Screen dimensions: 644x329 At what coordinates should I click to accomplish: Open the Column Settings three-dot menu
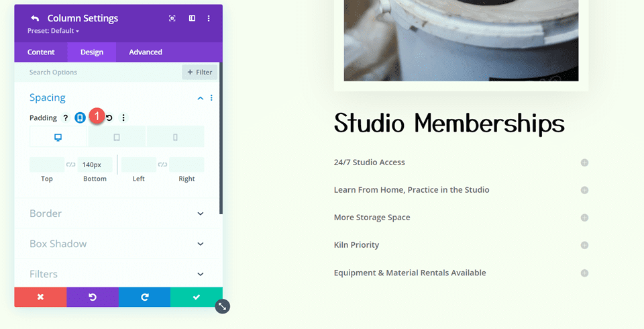point(209,18)
